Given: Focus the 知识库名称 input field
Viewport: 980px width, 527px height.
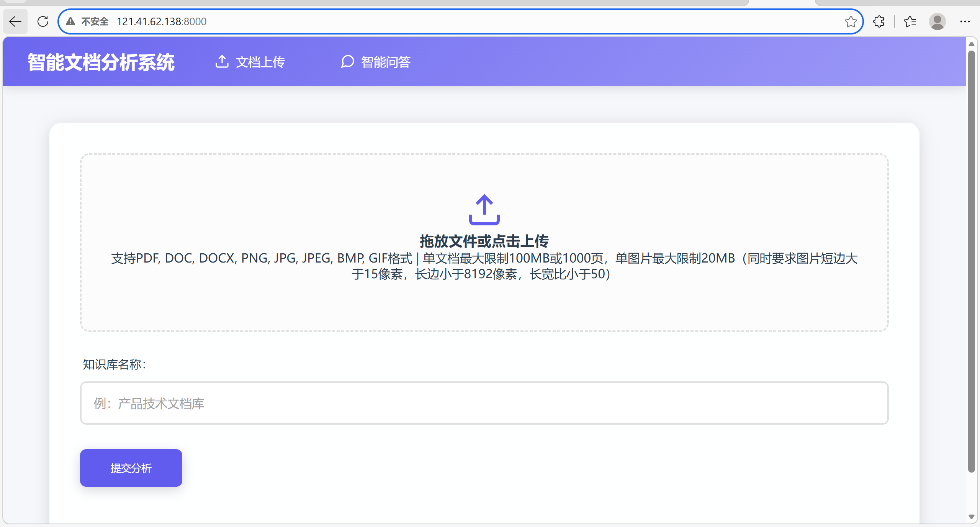Looking at the screenshot, I should pos(484,403).
